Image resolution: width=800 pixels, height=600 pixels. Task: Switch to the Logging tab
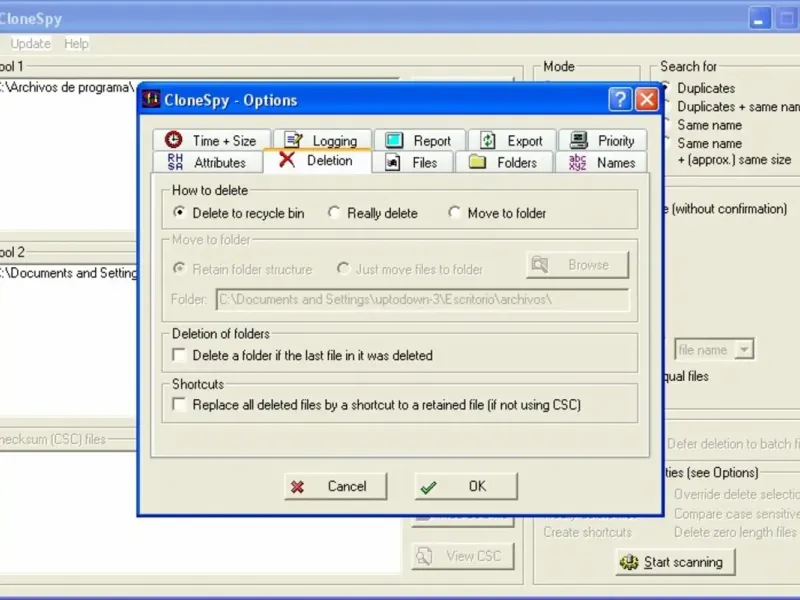322,140
